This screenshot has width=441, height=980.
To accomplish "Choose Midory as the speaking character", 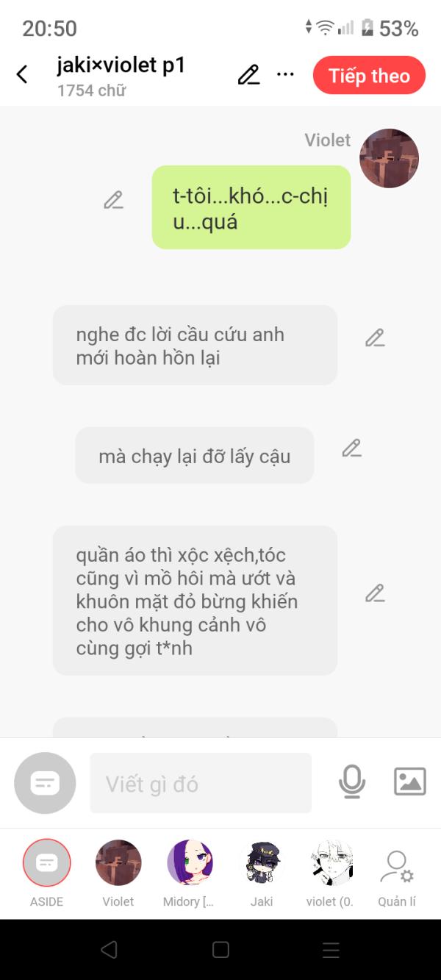I will tap(190, 873).
